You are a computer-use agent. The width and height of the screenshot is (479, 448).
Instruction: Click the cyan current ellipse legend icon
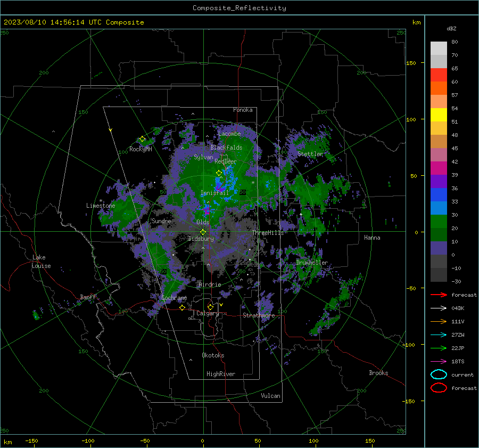coord(439,374)
